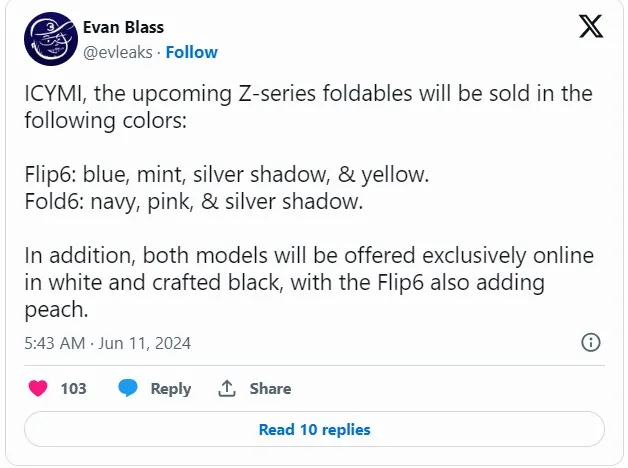This screenshot has height=468, width=628.
Task: Click the 5:43 AM time text
Action: pyautogui.click(x=56, y=343)
